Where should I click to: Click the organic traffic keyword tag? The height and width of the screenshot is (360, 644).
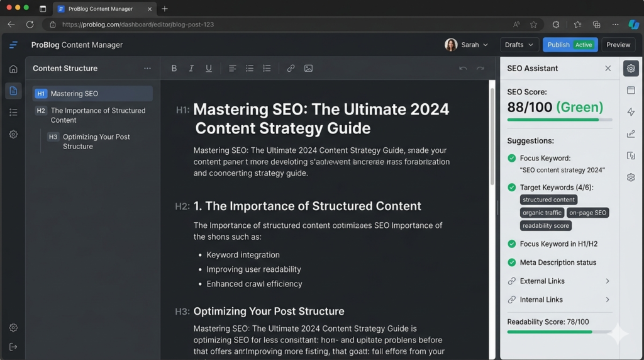[541, 213]
